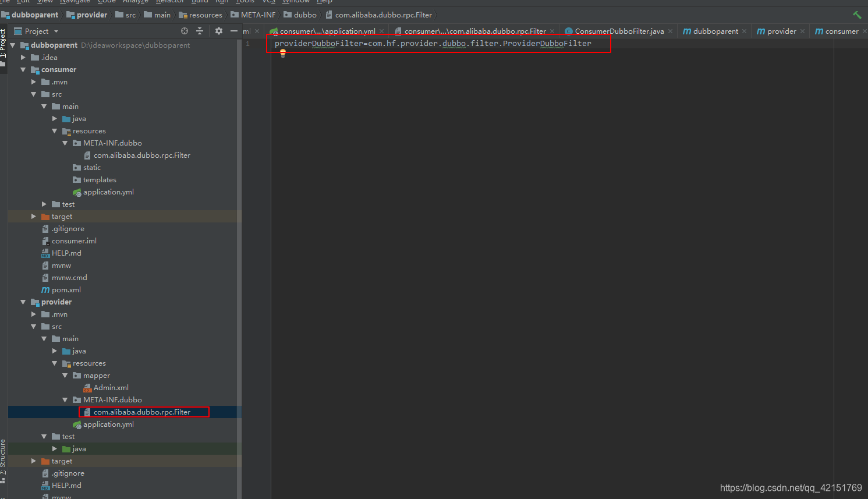Select provider .gitignore file
Viewport: 868px width, 499px height.
point(68,473)
